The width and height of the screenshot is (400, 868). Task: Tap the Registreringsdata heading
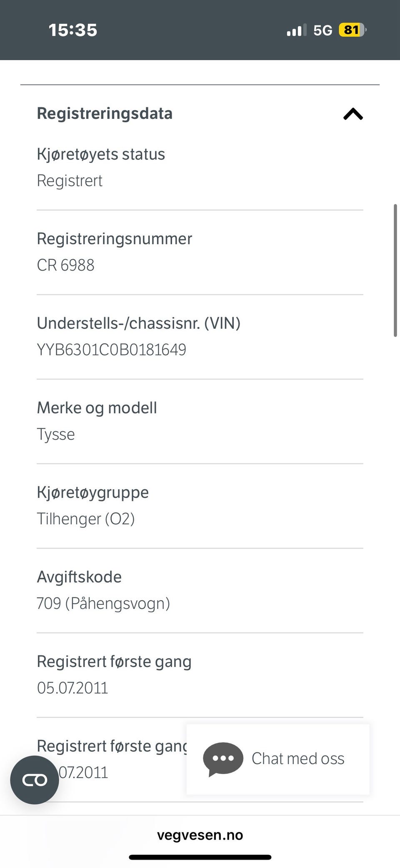pos(105,113)
